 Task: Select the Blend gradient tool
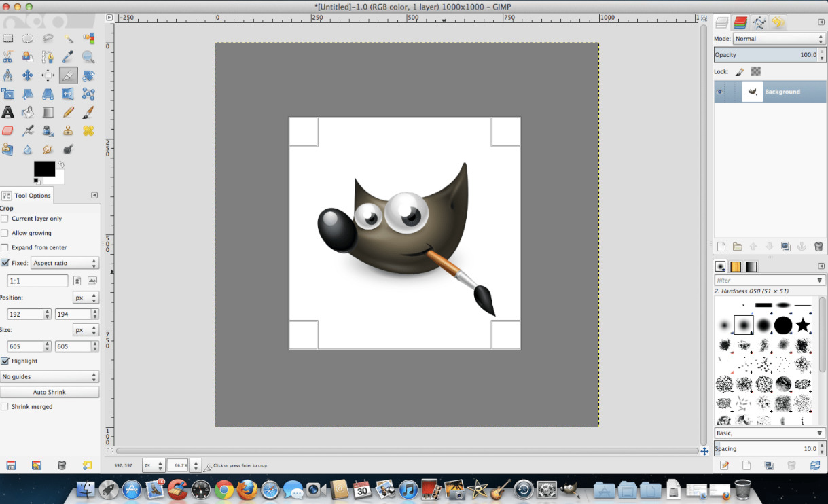pos(48,112)
